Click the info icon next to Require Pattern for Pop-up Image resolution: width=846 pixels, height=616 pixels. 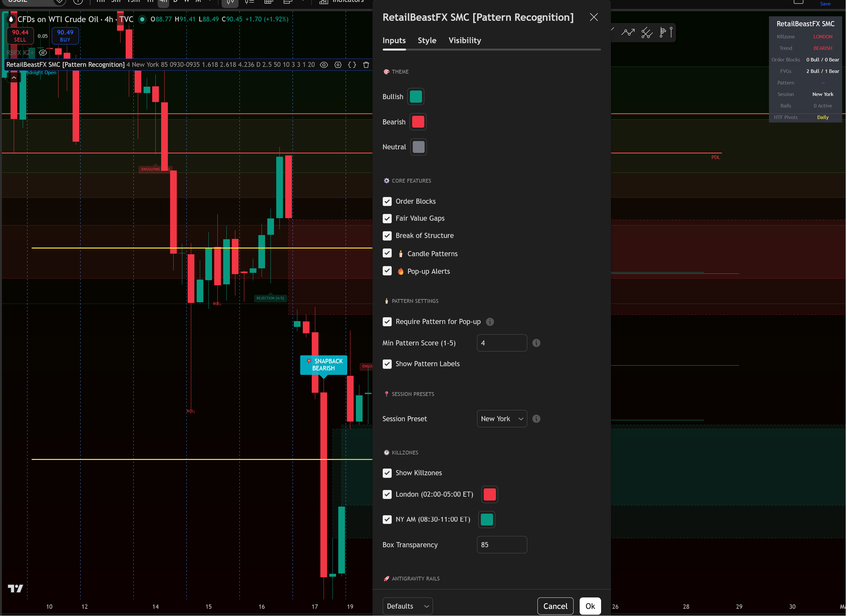coord(490,322)
